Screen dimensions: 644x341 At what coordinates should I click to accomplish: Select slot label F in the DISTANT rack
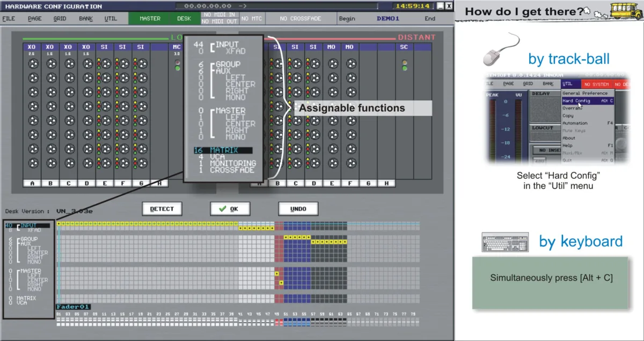(350, 183)
